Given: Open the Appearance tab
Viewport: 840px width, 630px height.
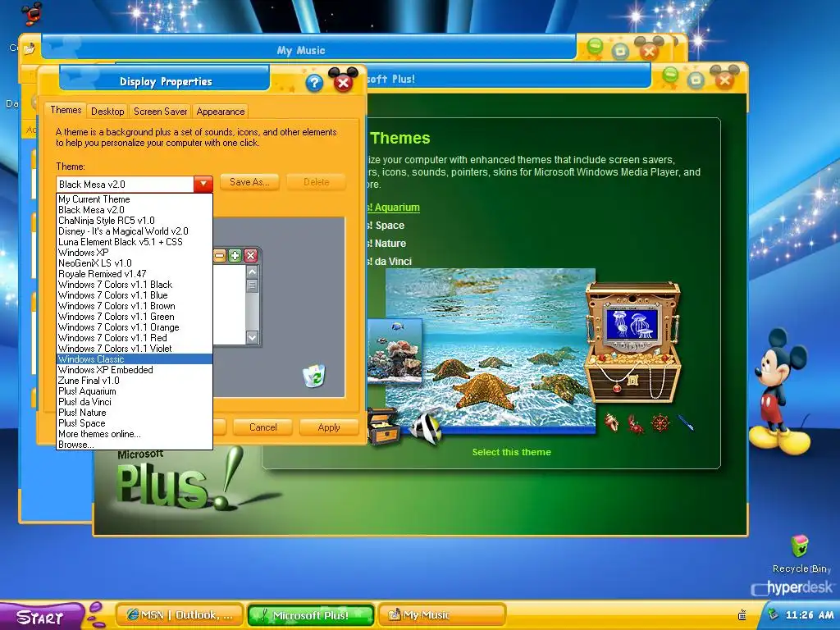Looking at the screenshot, I should (220, 111).
